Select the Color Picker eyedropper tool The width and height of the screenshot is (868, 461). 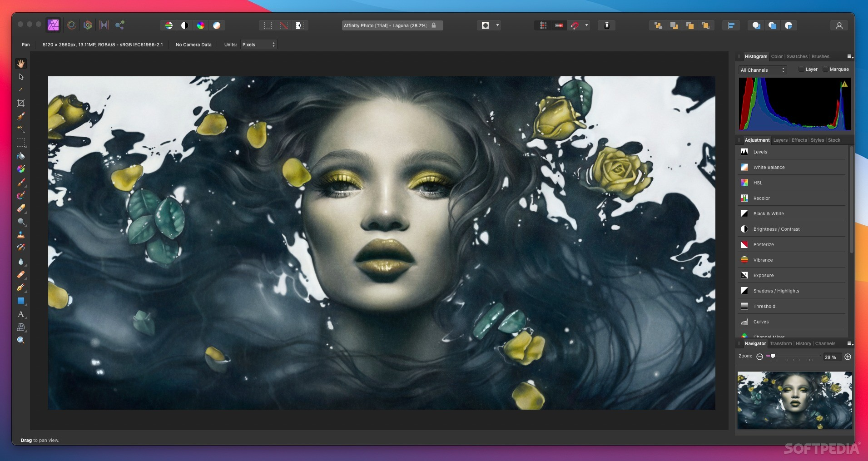coord(21,90)
